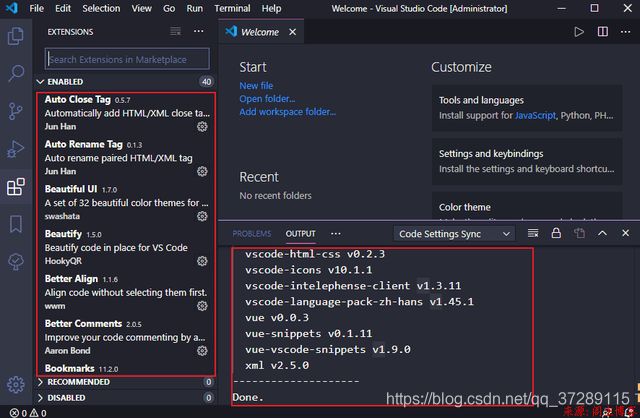This screenshot has height=418, width=640.
Task: Open settings gear for Better Align
Action: (x=202, y=306)
